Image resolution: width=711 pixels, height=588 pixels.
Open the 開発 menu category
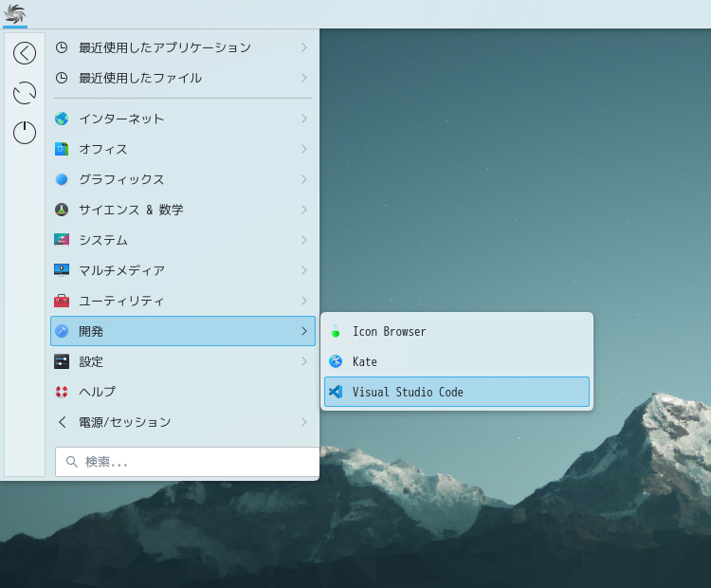tap(183, 331)
